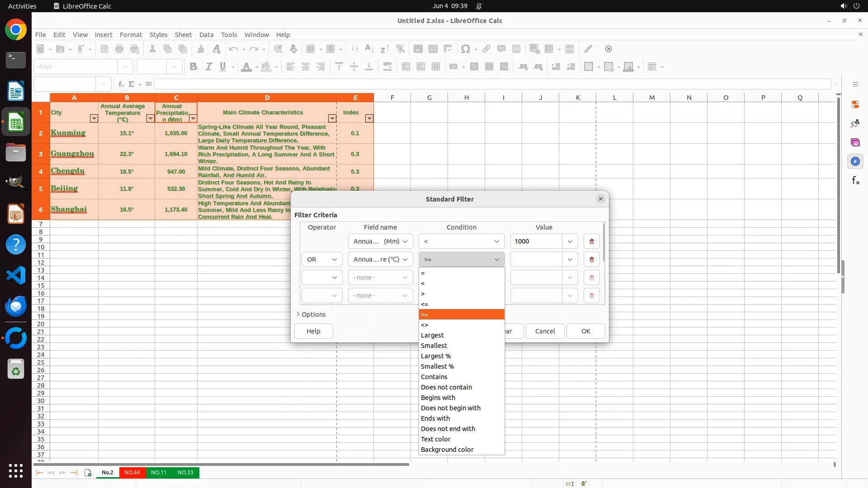Delete the first filter criteria row
This screenshot has width=868, height=488.
pos(591,241)
